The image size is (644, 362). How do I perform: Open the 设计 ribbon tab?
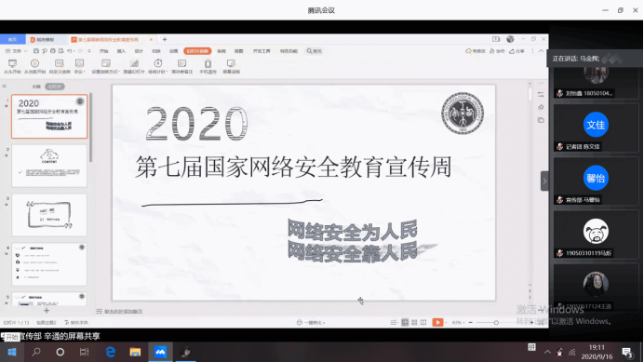(x=139, y=51)
